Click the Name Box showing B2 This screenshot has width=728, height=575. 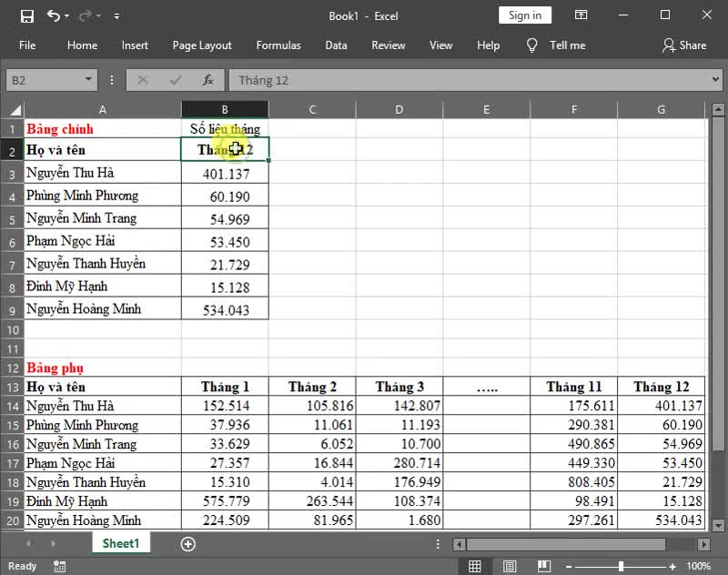45,80
